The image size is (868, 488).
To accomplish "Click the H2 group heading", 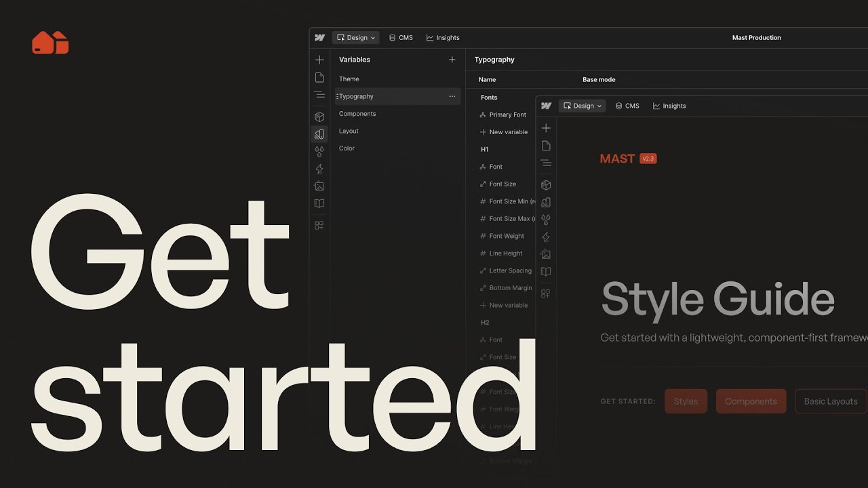I will (485, 323).
